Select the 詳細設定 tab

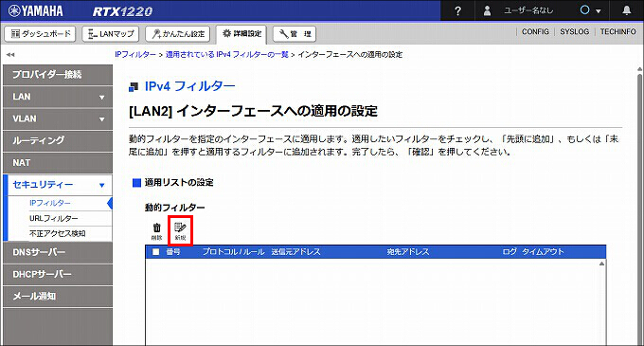coord(241,34)
